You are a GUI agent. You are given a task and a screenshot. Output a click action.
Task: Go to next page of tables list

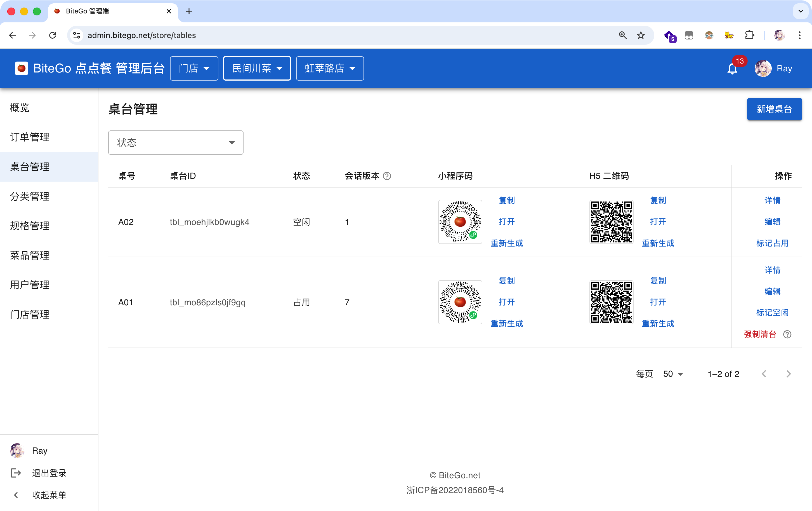point(788,374)
